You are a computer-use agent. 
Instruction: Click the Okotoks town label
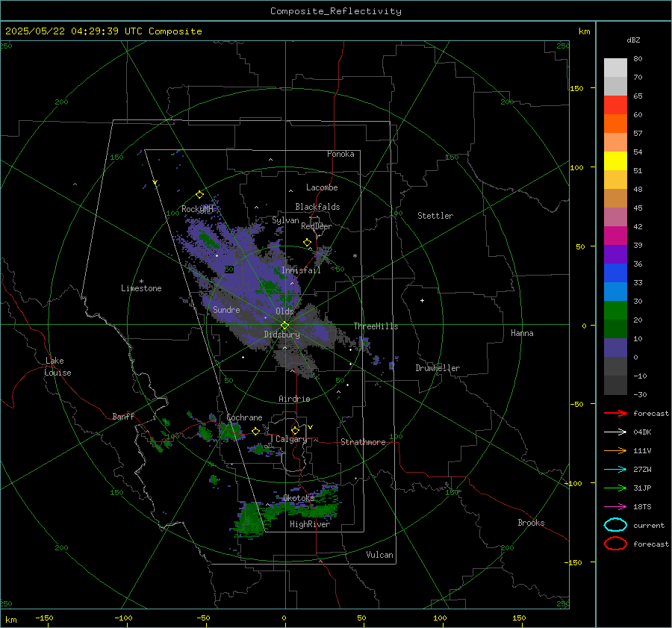(x=298, y=498)
